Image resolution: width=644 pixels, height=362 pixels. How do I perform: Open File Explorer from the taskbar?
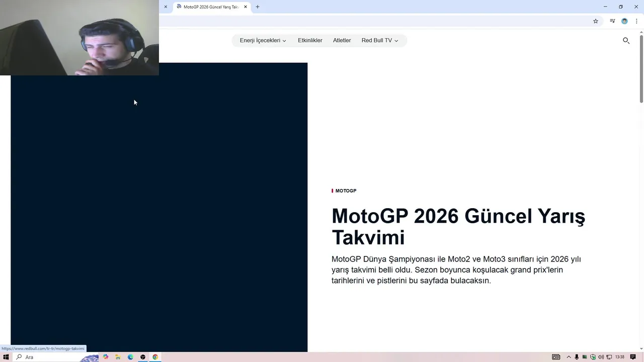point(118,357)
